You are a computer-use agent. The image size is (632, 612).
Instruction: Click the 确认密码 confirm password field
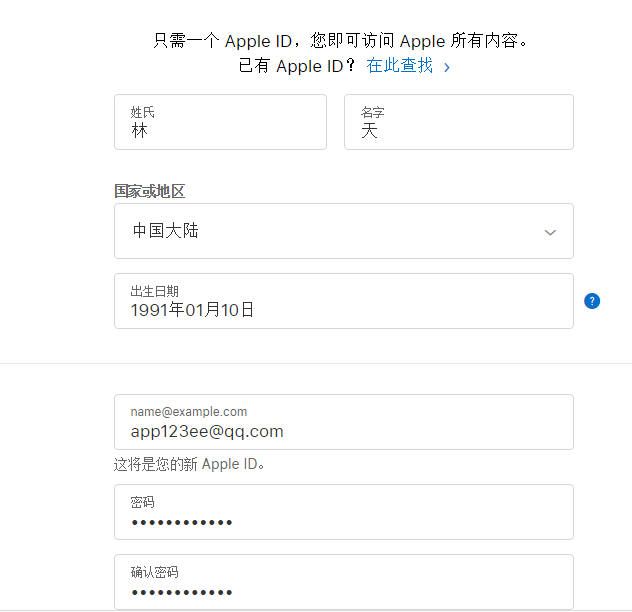[344, 582]
